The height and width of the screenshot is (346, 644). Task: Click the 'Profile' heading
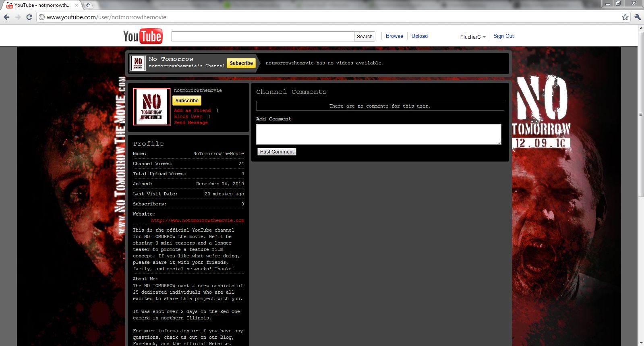click(149, 144)
